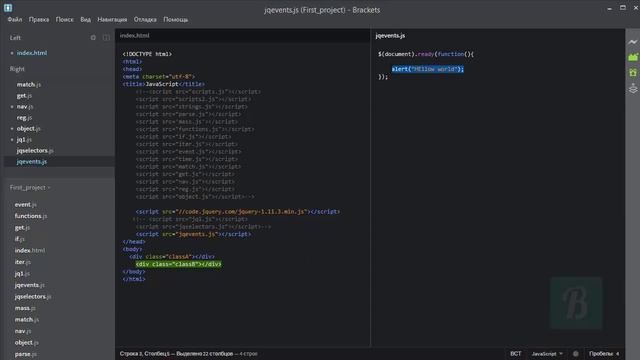The height and width of the screenshot is (360, 640).
Task: Open index.html in project tree
Action: (x=30, y=250)
